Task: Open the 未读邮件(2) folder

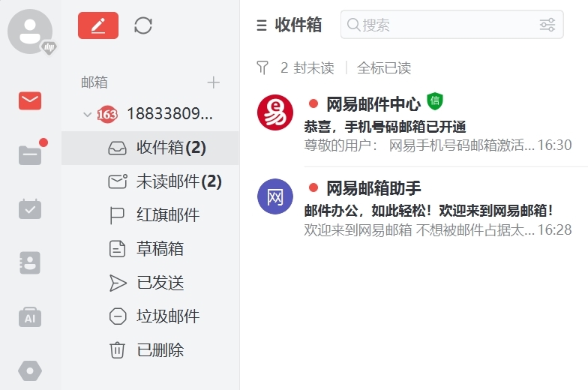Action: 150,181
